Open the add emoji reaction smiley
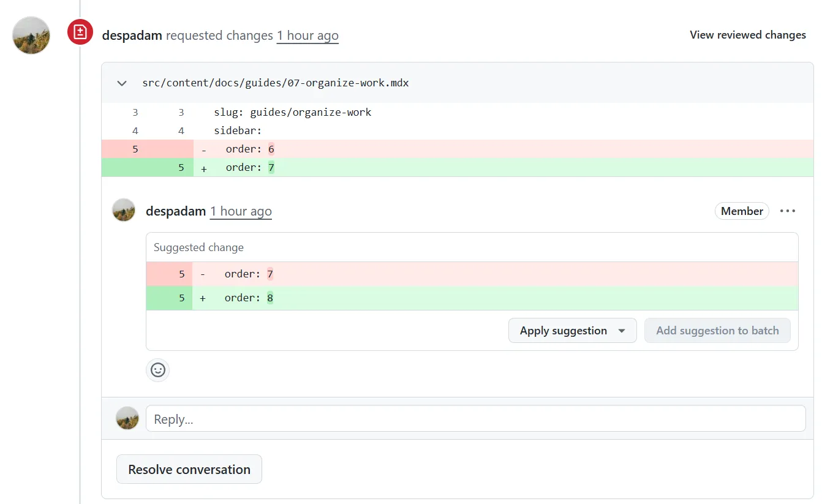This screenshot has height=504, width=822. point(158,370)
